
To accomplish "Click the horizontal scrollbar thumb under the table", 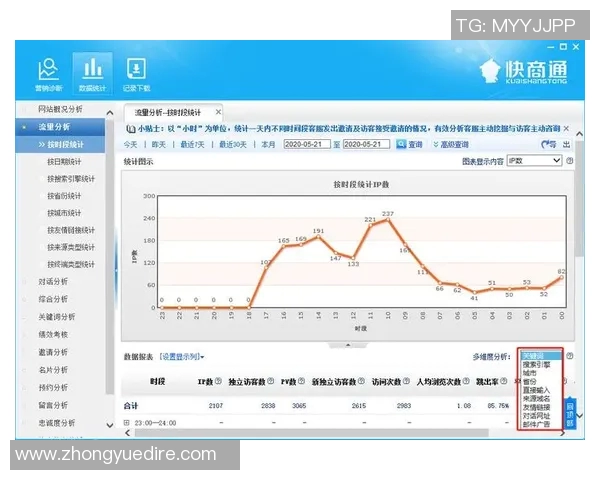I will 311,433.
